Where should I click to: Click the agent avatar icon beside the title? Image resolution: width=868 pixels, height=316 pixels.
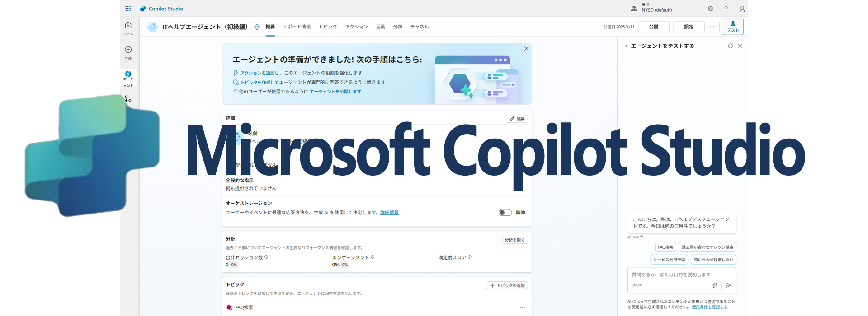tap(153, 27)
